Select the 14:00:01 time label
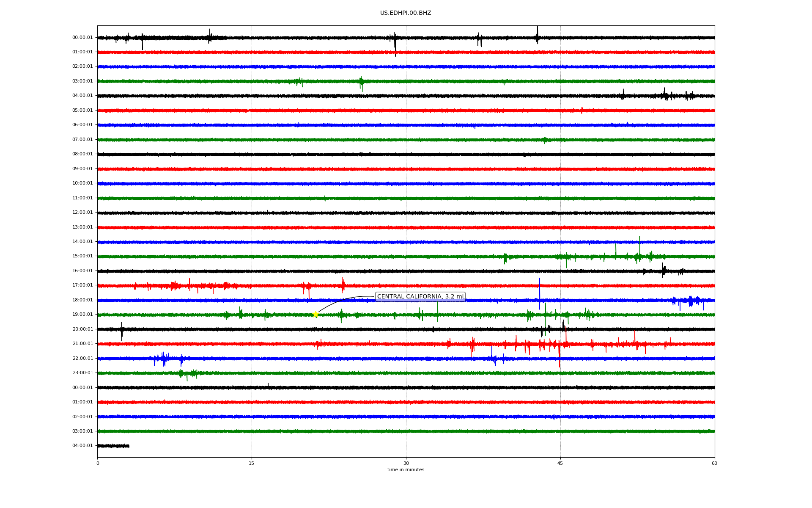Screen dimensions: 812x508 click(82, 242)
